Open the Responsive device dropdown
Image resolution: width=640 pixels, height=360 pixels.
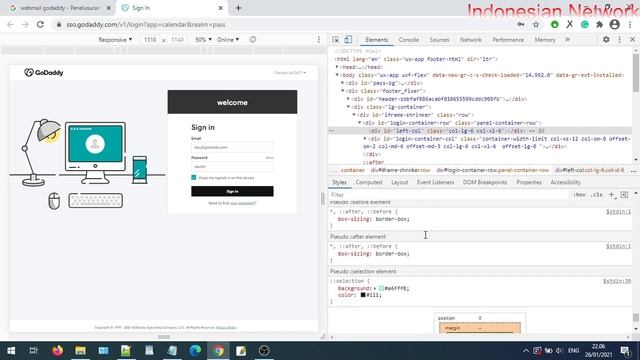(x=115, y=40)
